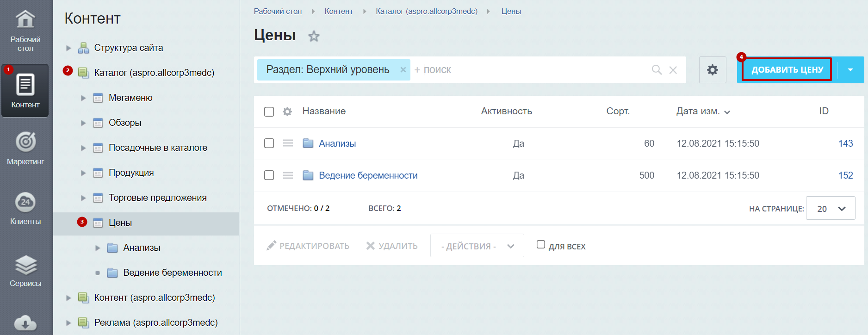868x335 pixels.
Task: Sort by the Название column header
Action: [x=324, y=111]
